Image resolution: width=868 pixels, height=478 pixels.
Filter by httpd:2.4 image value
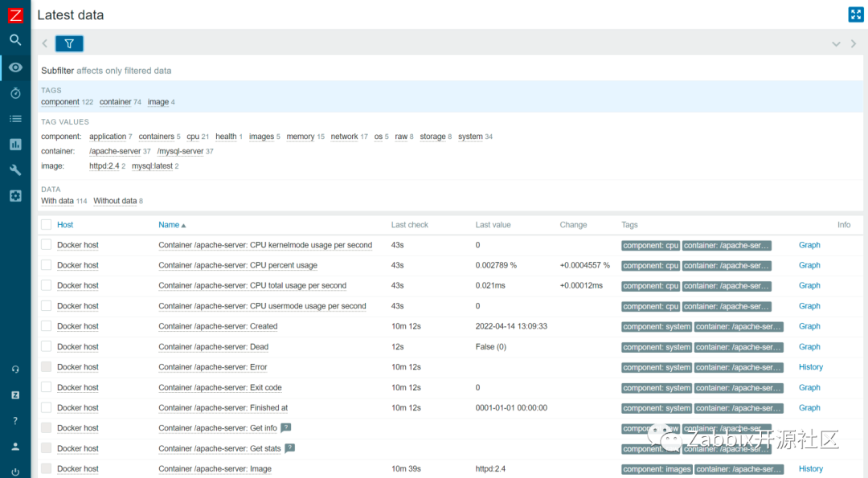pos(104,166)
